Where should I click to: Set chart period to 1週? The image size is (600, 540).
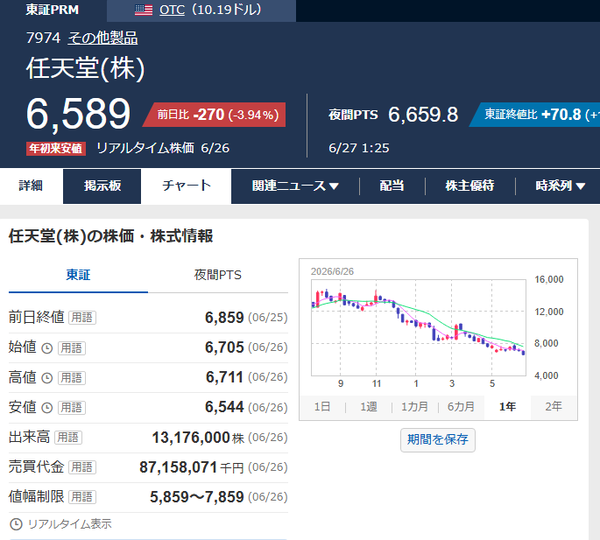(x=368, y=406)
